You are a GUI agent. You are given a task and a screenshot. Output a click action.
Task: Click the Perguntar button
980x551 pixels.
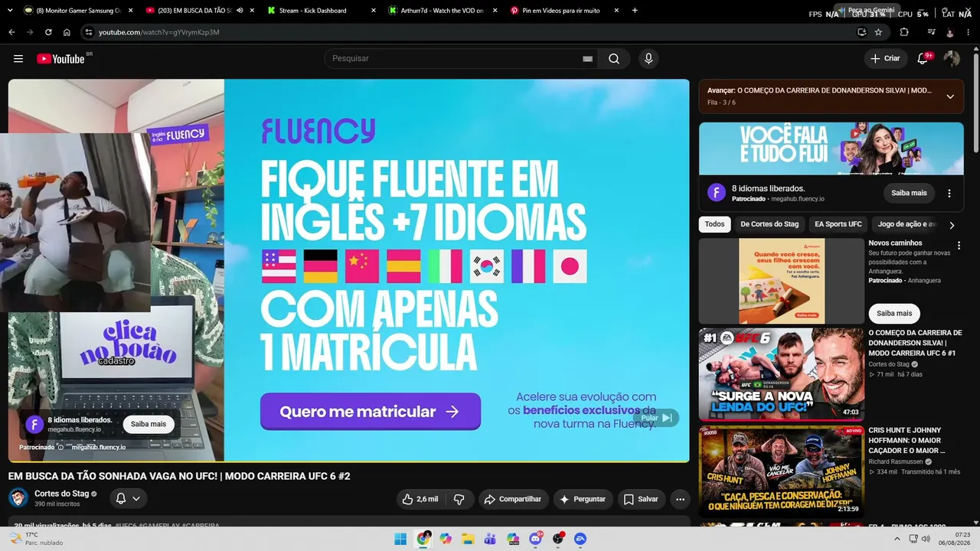(583, 499)
